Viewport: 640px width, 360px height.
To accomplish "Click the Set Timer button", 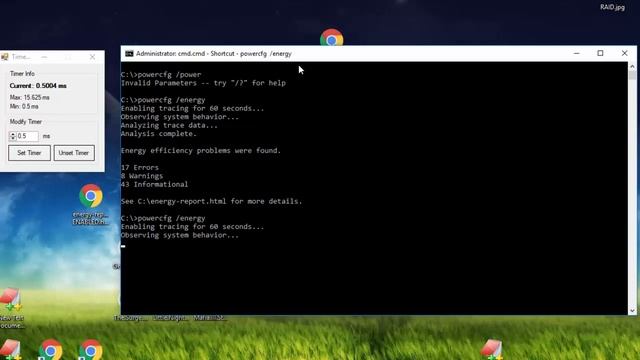I will (29, 153).
